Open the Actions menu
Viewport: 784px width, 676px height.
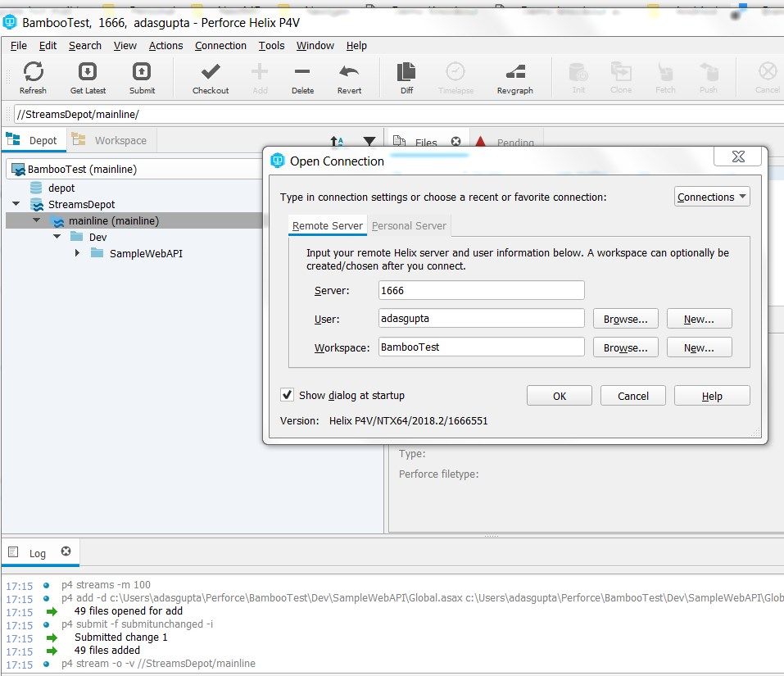[x=166, y=46]
